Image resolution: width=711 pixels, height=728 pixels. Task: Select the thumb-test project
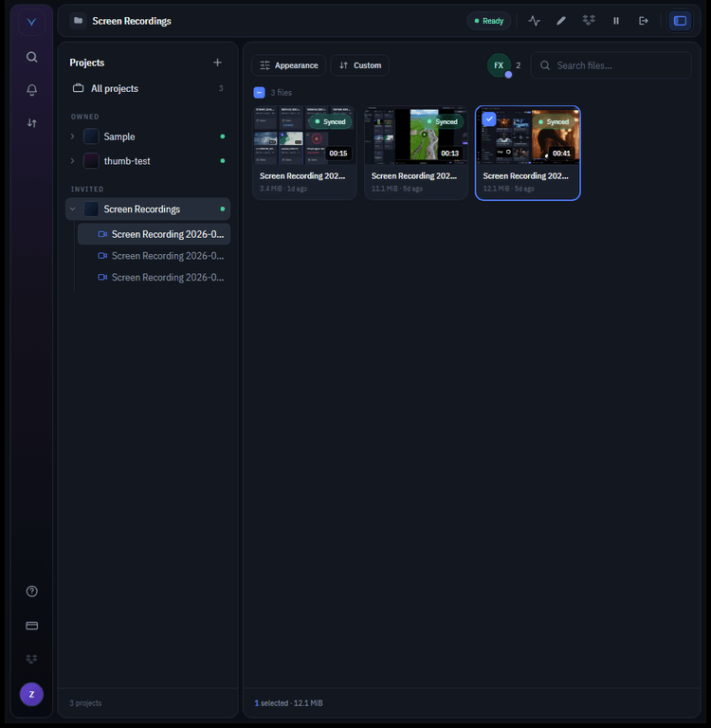coord(148,160)
